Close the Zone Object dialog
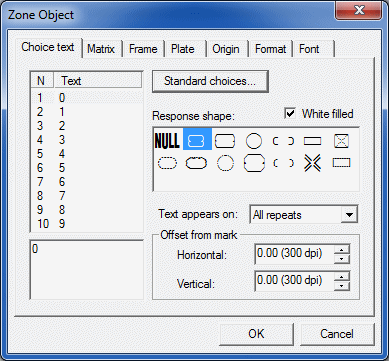The width and height of the screenshot is (389, 361). (359, 11)
